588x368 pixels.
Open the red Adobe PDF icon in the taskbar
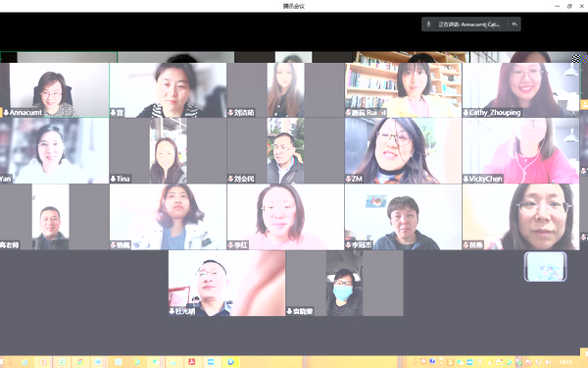(192, 362)
